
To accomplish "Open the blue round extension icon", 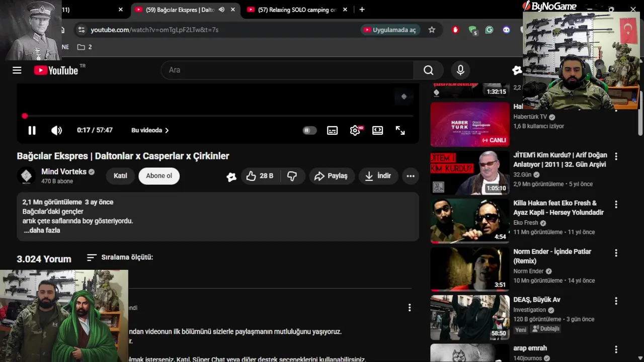I will [506, 30].
